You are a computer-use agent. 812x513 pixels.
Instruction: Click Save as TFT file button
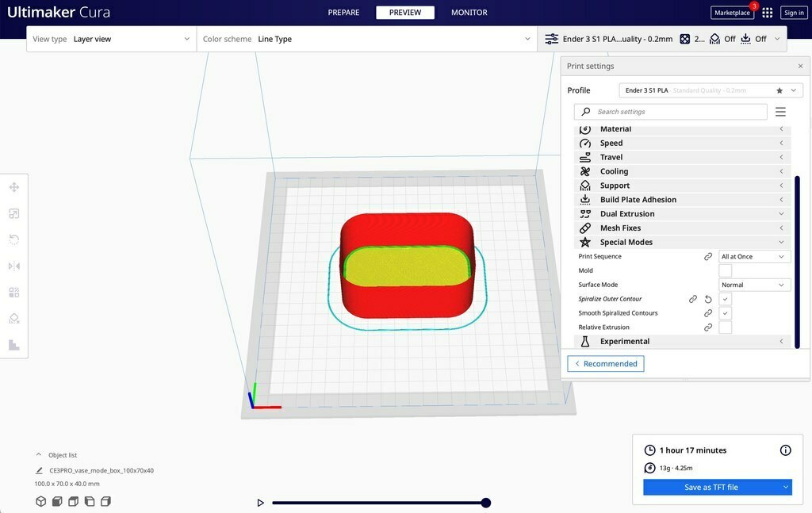[711, 487]
